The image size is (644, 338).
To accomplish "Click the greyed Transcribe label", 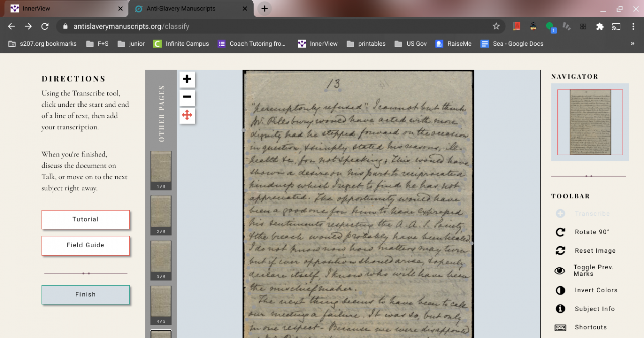I will point(592,214).
